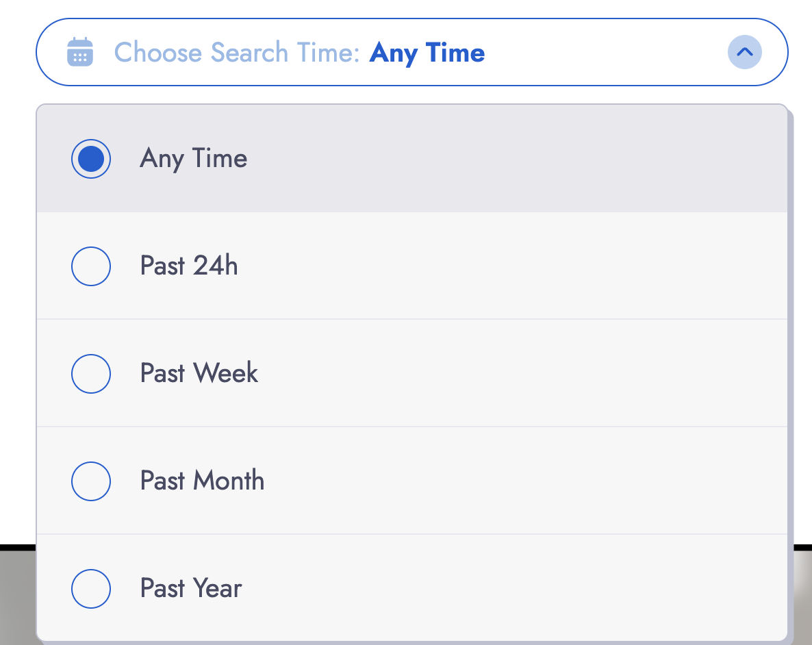This screenshot has height=645, width=812.
Task: Click blank area of the Past Week row
Action: tap(518, 374)
